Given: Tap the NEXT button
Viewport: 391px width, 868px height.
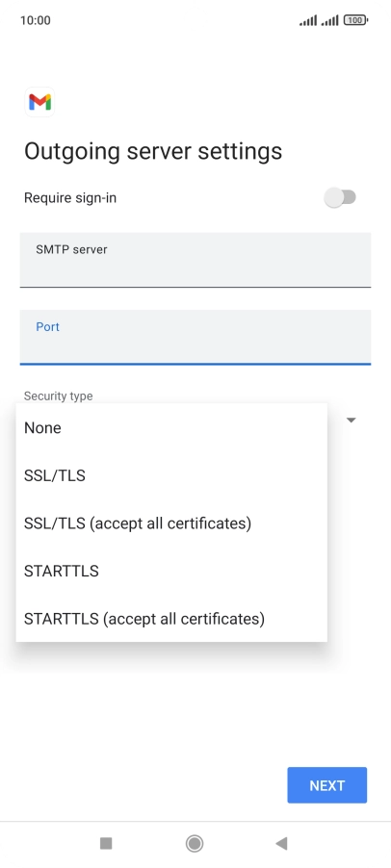Looking at the screenshot, I should 326,785.
